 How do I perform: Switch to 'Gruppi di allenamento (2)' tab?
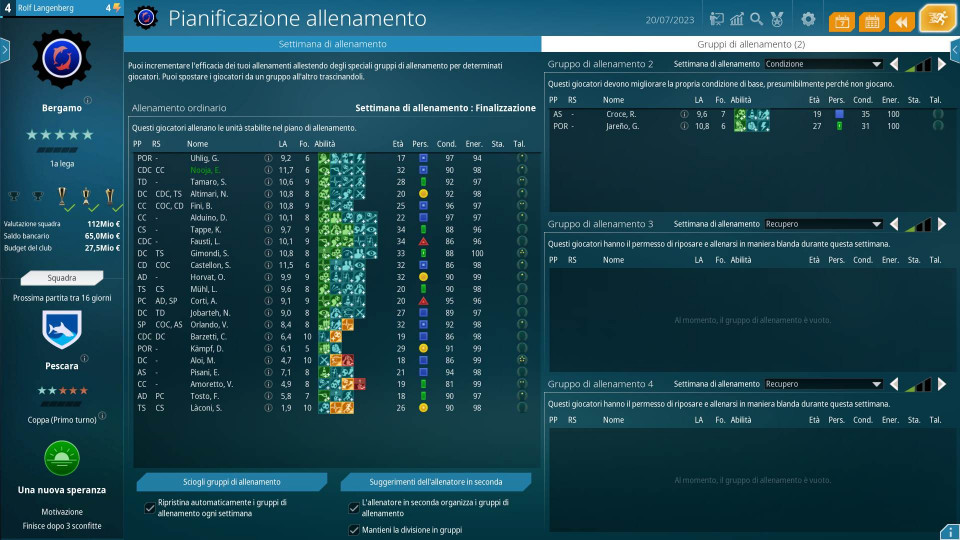[x=750, y=44]
